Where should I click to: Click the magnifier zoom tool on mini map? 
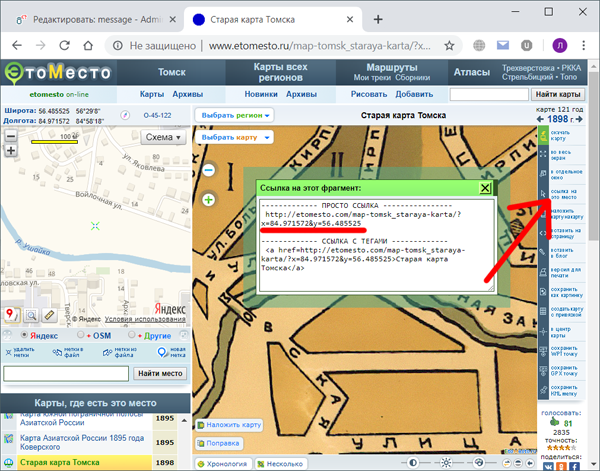(x=31, y=315)
